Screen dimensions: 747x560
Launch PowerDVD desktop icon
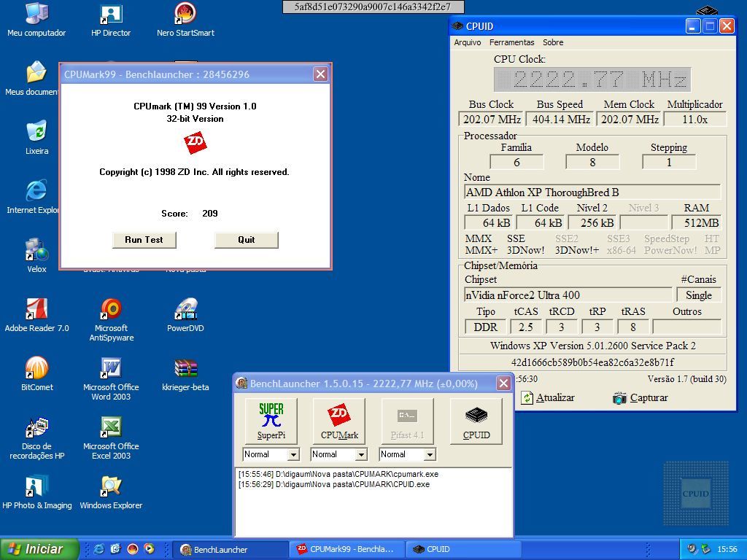tap(185, 315)
